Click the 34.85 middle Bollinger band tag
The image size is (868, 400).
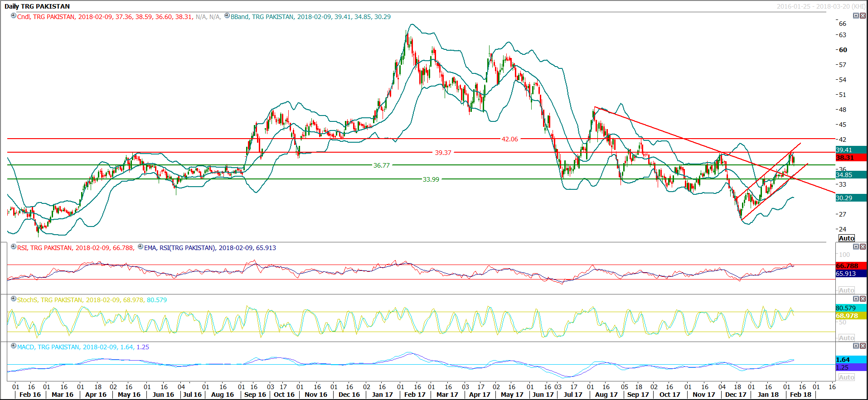(851, 175)
